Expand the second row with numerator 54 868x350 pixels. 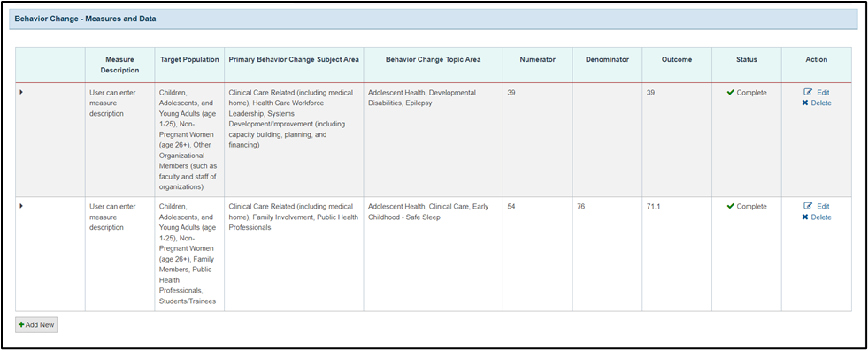(x=21, y=206)
